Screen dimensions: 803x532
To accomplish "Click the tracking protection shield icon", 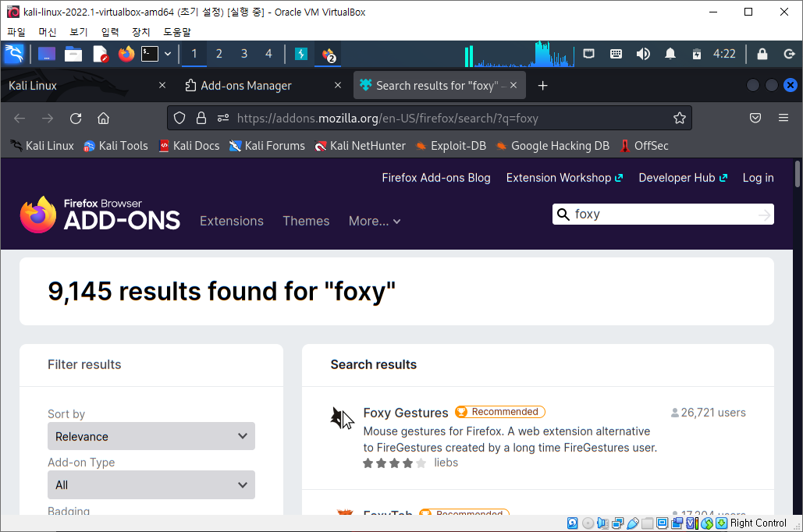I will click(179, 119).
